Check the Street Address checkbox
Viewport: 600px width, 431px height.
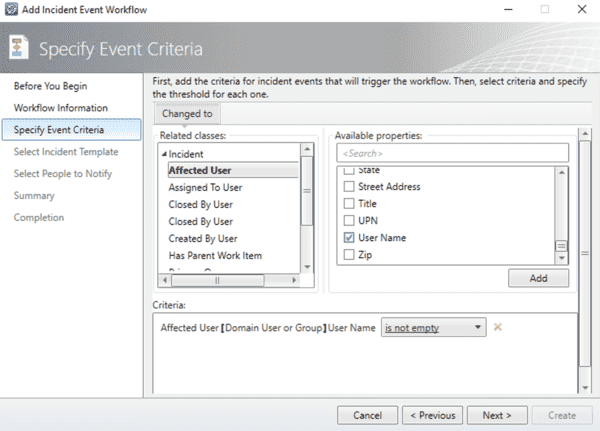click(x=349, y=186)
